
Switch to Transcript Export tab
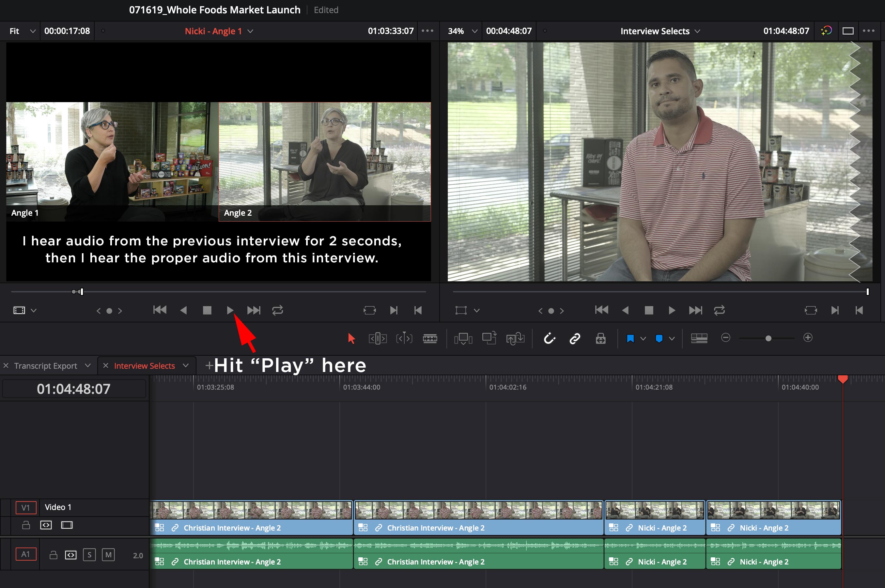(46, 366)
